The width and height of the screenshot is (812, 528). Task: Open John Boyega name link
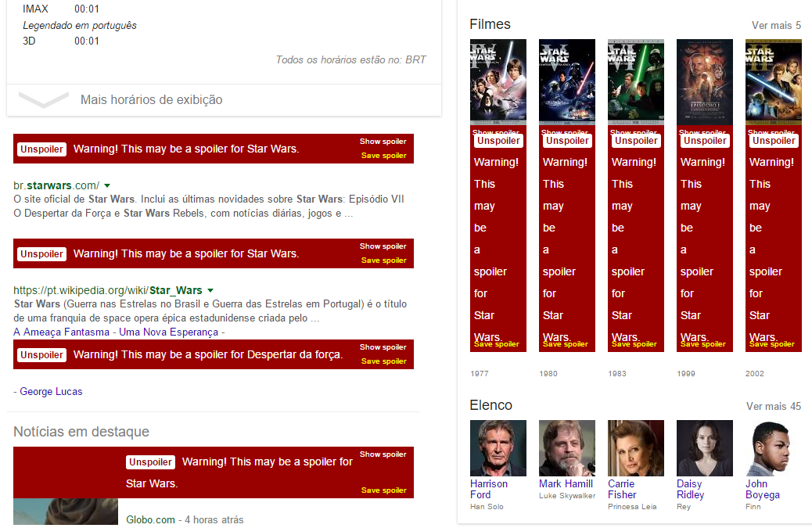(762, 489)
